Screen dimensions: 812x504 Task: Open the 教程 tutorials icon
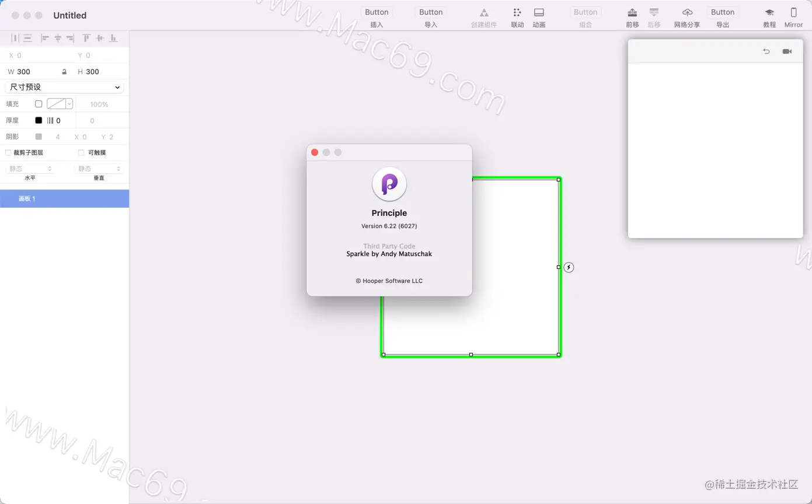click(769, 12)
